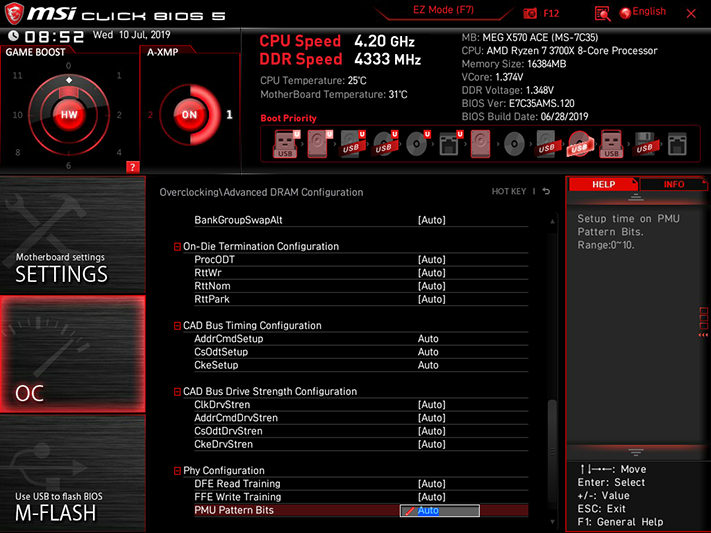711x533 pixels.
Task: Select sixth boot device network icon
Action: (450, 144)
